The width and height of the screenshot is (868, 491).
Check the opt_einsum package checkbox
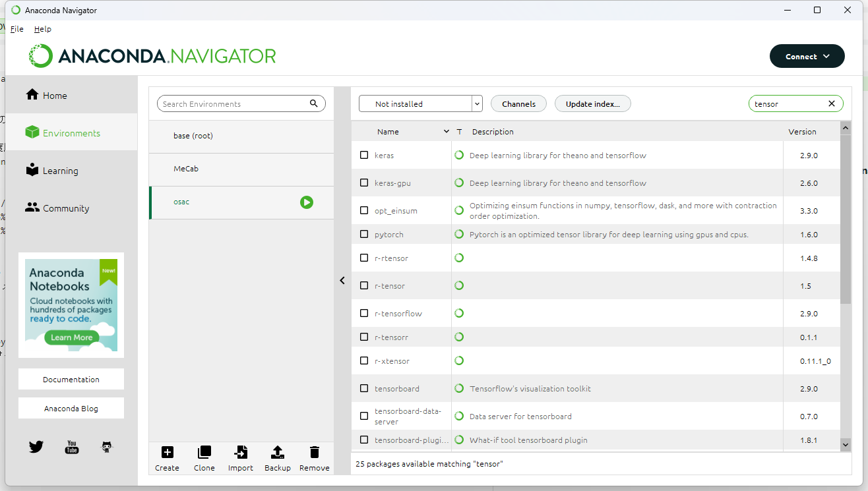click(x=364, y=210)
